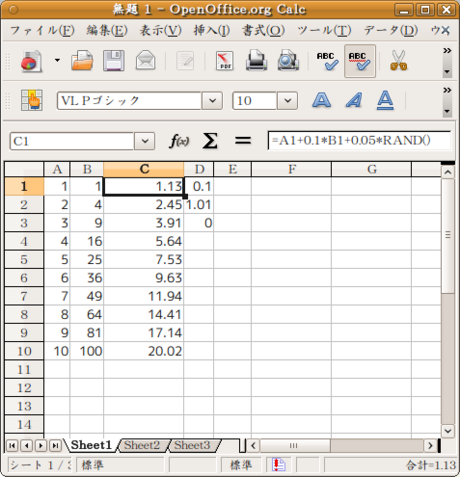Click horizontal scrollbar right arrow

point(430,446)
